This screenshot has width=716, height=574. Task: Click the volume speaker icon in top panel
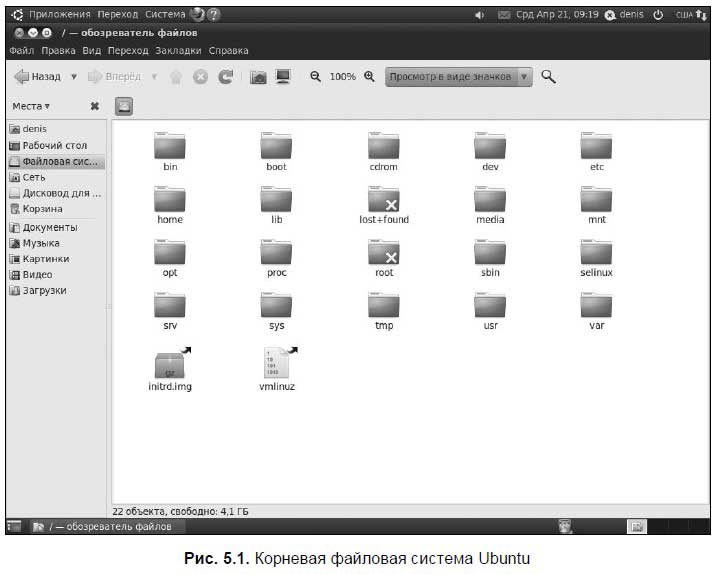click(479, 15)
